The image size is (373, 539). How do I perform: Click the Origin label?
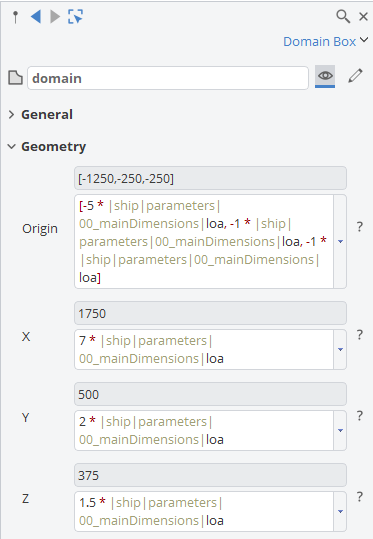[x=40, y=229]
